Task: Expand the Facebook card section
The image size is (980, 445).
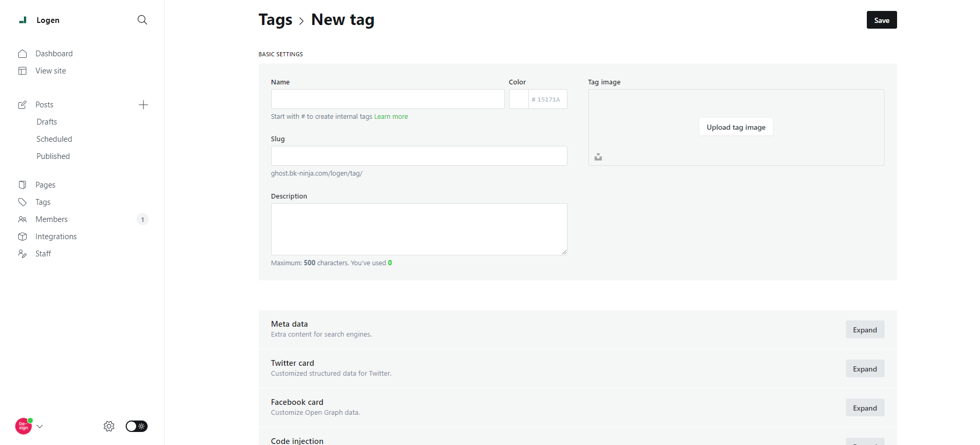Action: click(865, 408)
